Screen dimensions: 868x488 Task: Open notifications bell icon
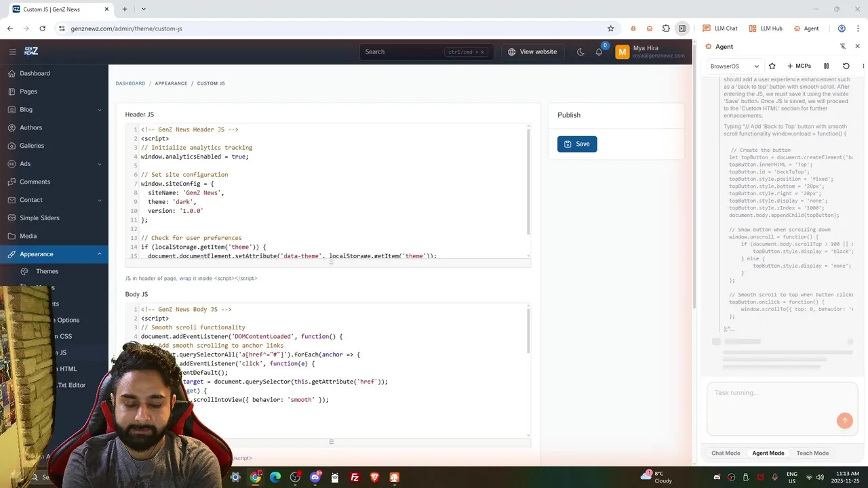599,52
